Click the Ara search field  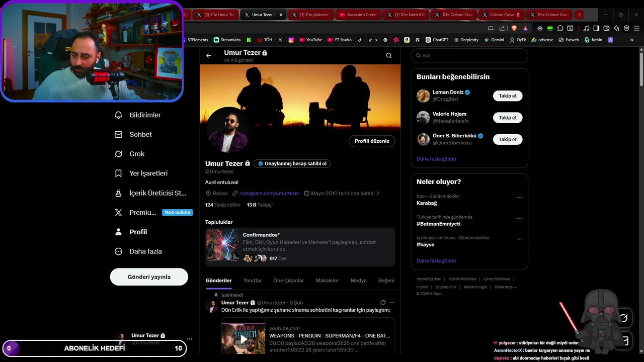[x=469, y=56]
